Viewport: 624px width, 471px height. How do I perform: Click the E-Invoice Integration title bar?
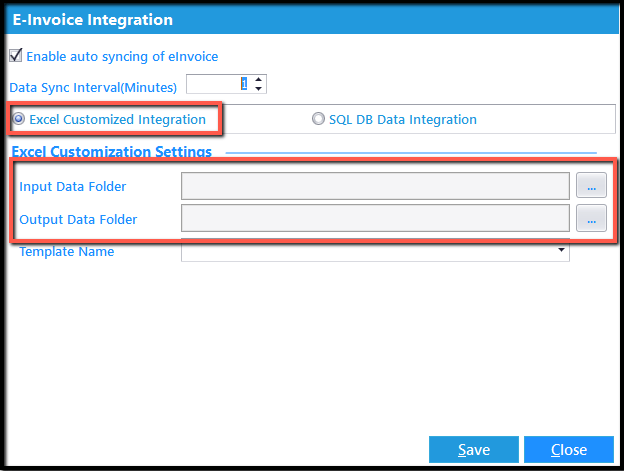coord(312,19)
